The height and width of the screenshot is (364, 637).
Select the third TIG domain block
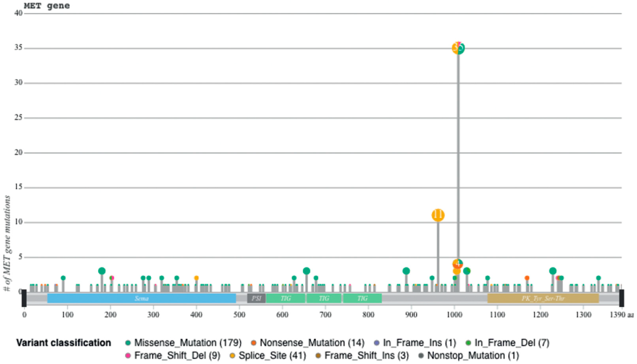(x=362, y=298)
